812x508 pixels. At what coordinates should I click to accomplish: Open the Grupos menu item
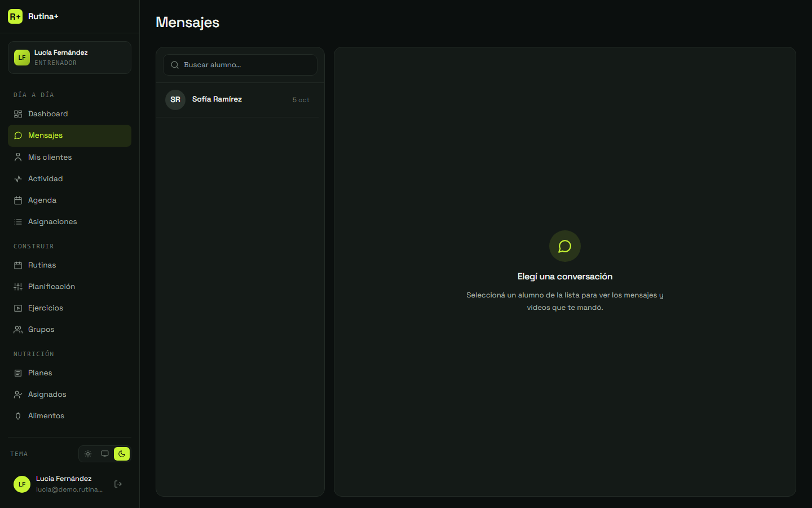click(x=69, y=330)
